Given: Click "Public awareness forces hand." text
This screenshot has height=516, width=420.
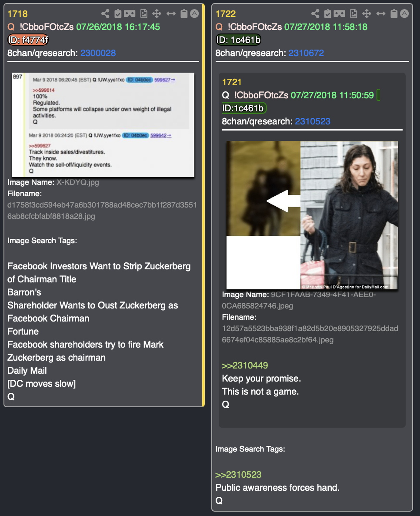Looking at the screenshot, I should click(277, 488).
